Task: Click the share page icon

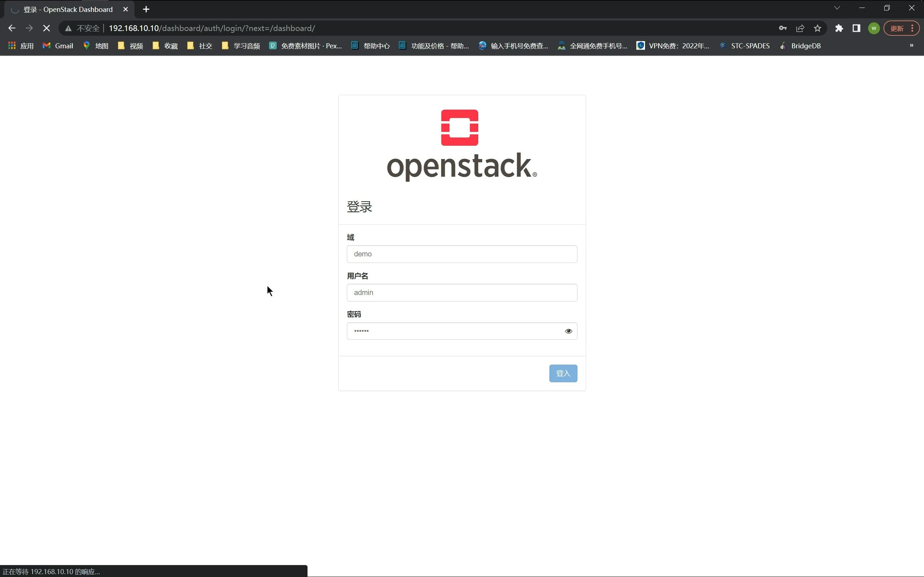Action: click(800, 28)
